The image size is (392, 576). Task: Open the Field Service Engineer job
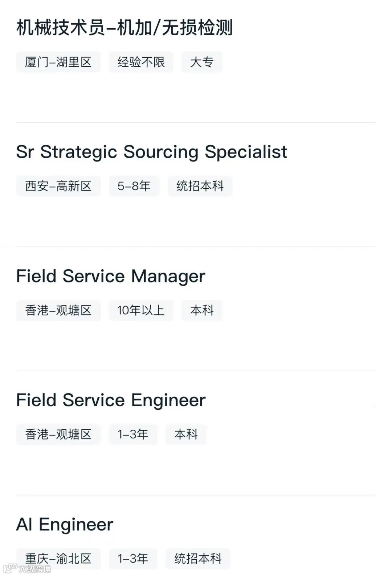[x=111, y=400]
